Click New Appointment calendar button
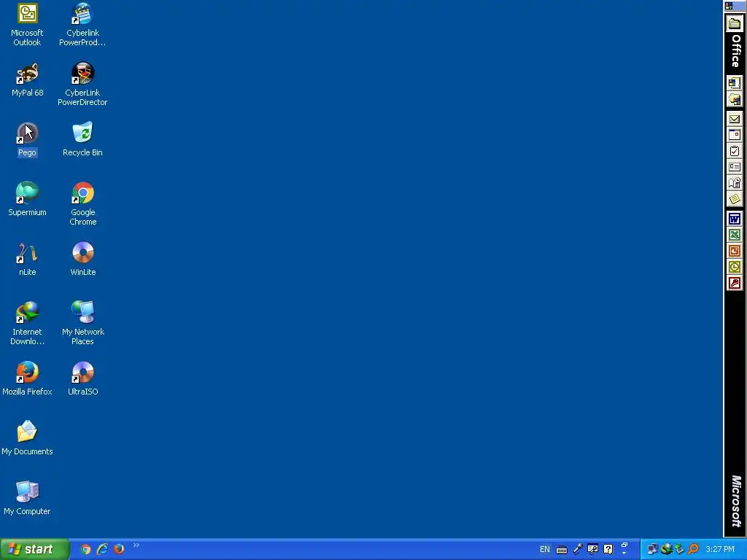747x560 pixels. [x=734, y=135]
